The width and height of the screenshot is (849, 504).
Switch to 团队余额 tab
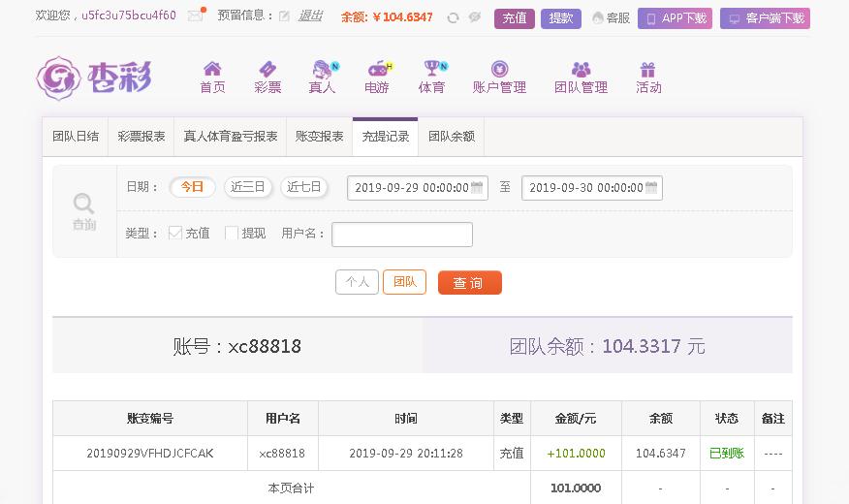point(452,137)
